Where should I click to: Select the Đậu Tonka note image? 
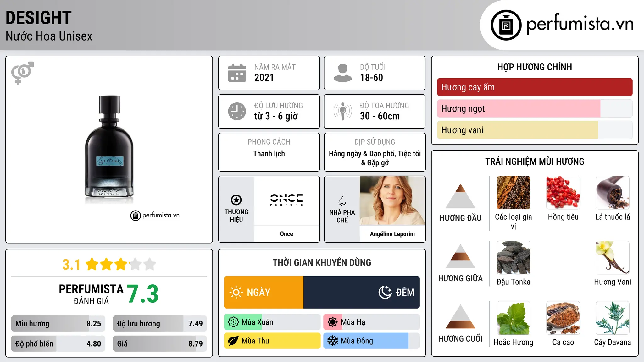514,258
